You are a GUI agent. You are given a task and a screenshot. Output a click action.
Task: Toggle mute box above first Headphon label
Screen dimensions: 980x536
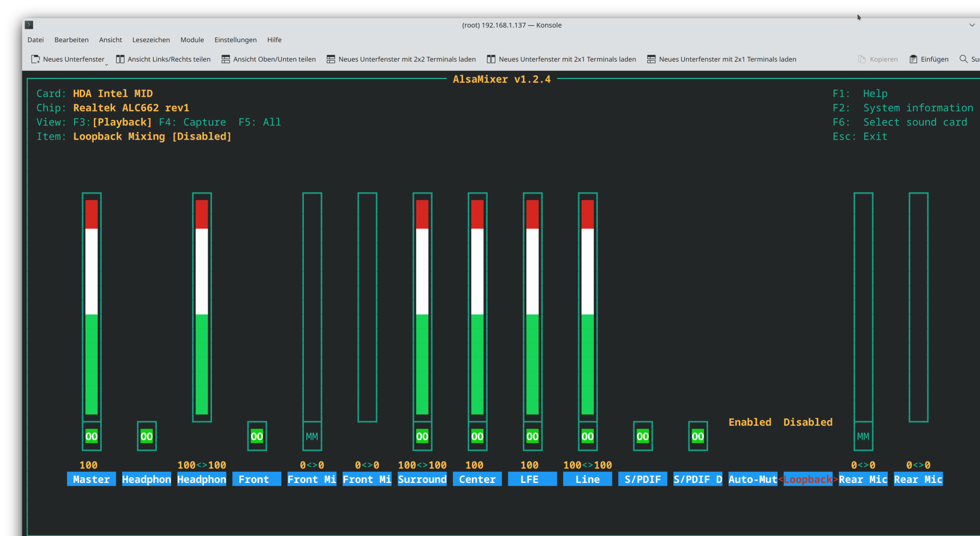point(146,436)
